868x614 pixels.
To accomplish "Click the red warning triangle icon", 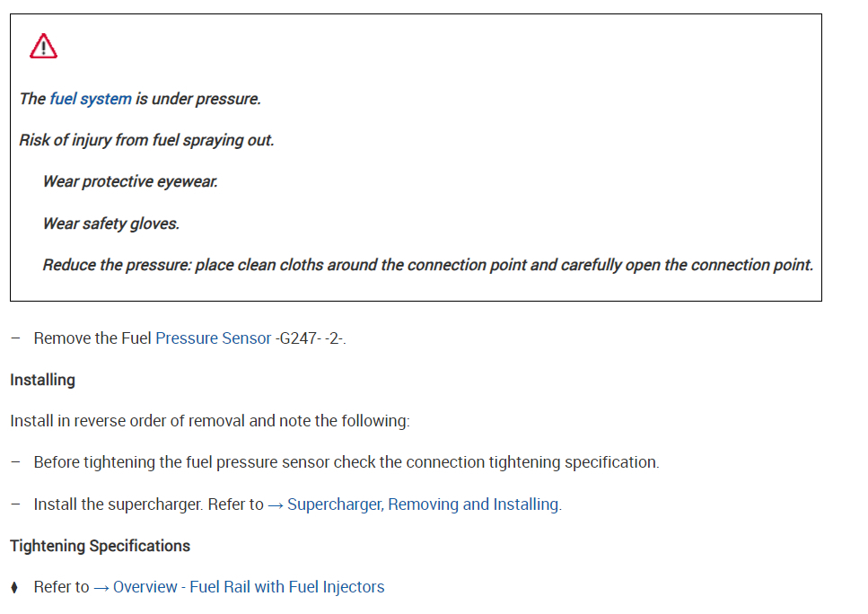I will [x=43, y=46].
